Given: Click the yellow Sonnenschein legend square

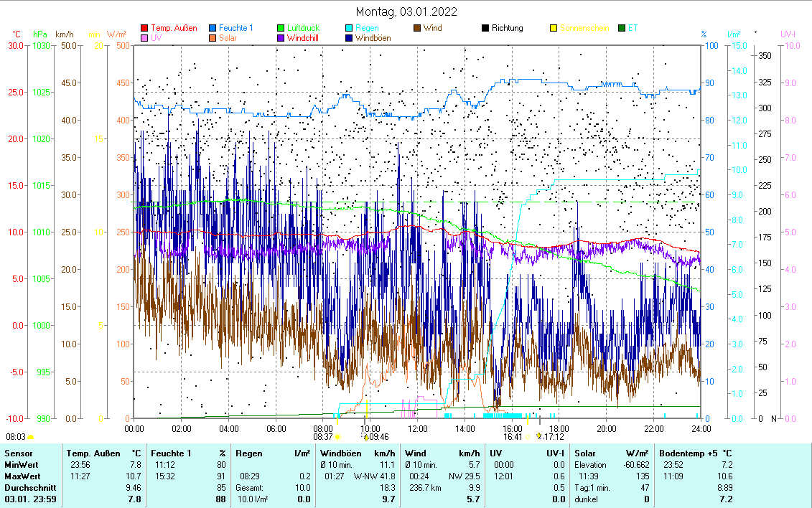Looking at the screenshot, I should click(554, 29).
